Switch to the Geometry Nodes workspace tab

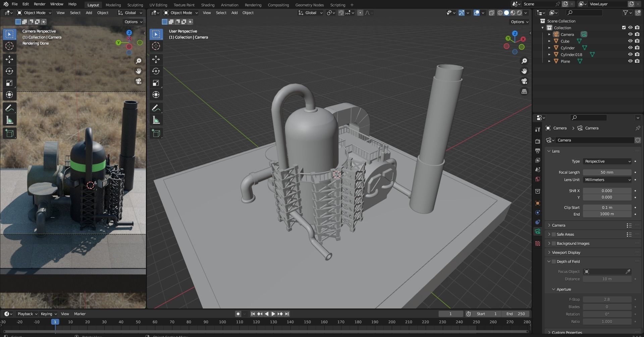[309, 5]
